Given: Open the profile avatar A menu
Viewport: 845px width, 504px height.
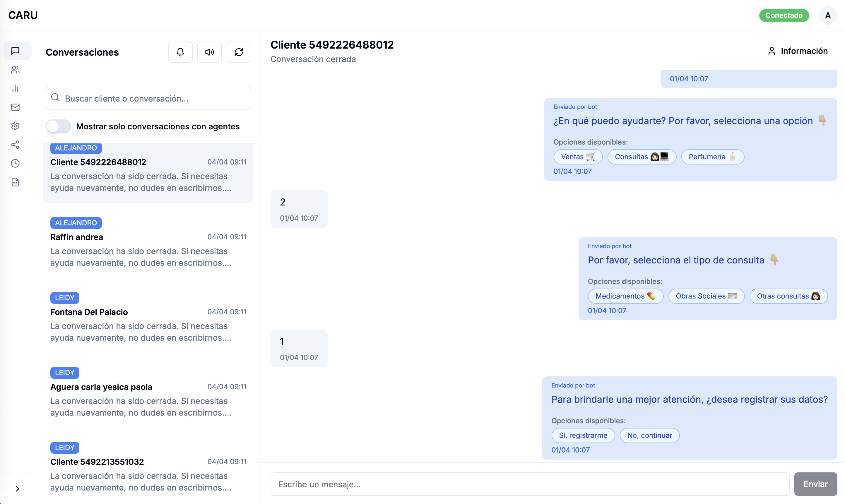Looking at the screenshot, I should pos(828,15).
